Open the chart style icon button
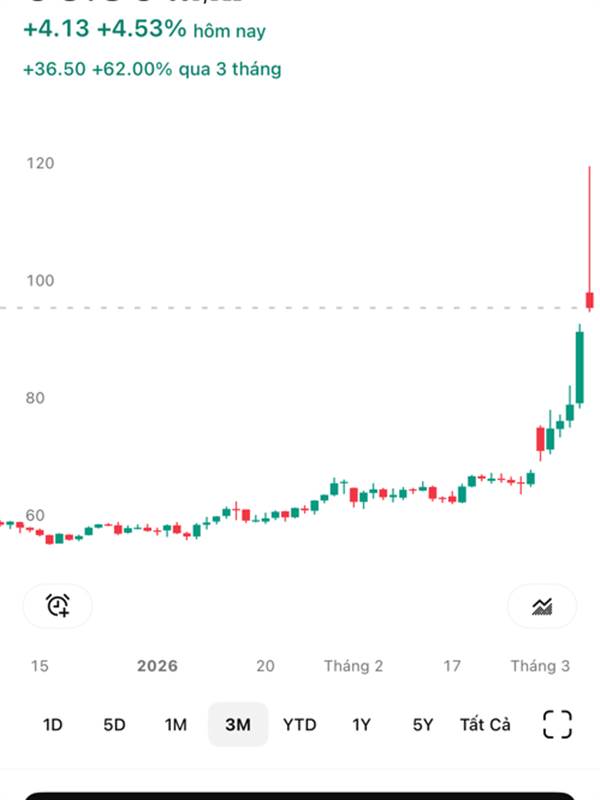 pyautogui.click(x=542, y=605)
